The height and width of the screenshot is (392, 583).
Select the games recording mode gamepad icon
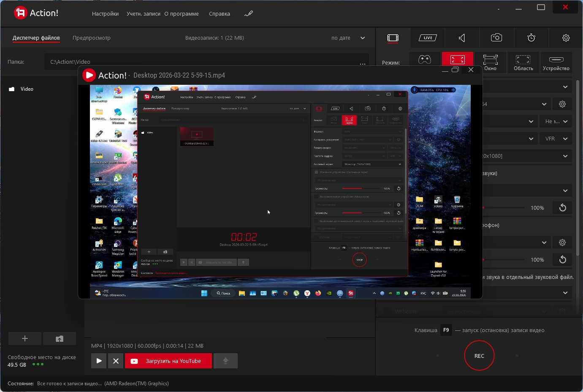pyautogui.click(x=425, y=60)
